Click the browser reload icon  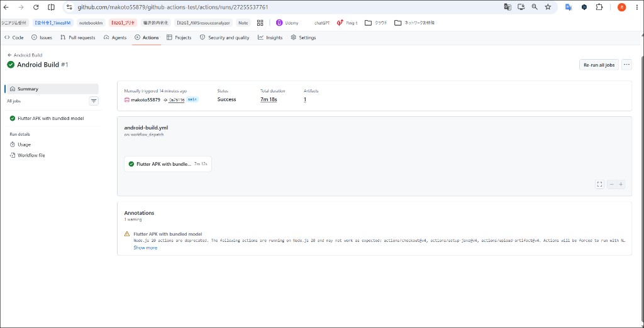tap(36, 7)
